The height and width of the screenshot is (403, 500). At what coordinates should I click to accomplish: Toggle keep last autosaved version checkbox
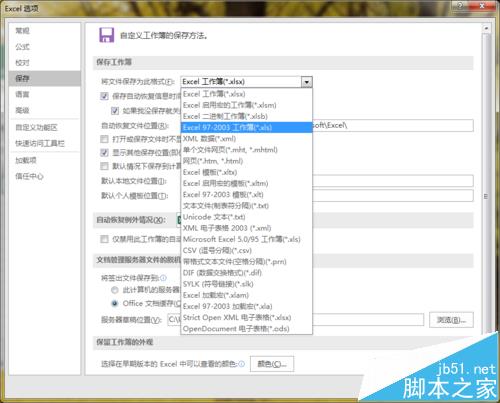point(115,111)
